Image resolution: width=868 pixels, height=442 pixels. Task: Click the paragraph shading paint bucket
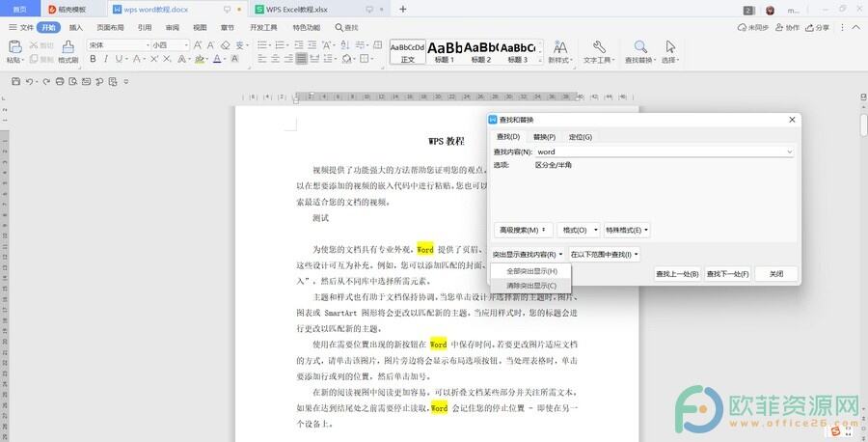click(346, 59)
